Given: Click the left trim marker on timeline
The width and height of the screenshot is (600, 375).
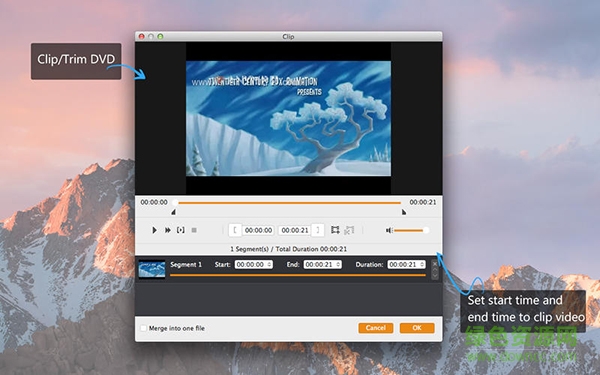Looking at the screenshot, I should [173, 212].
